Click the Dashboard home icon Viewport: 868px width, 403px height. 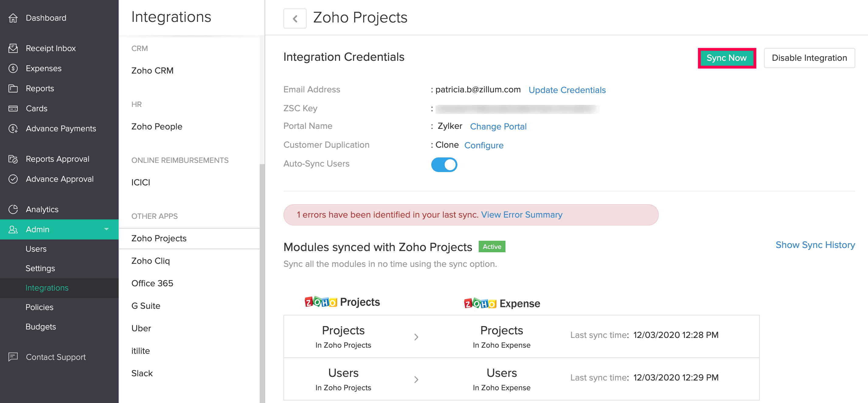point(13,18)
